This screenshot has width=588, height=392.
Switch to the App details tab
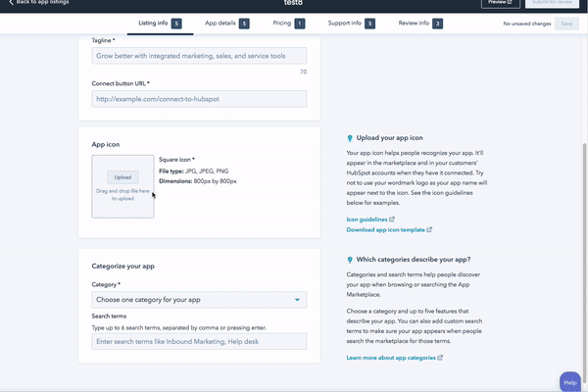(222, 23)
